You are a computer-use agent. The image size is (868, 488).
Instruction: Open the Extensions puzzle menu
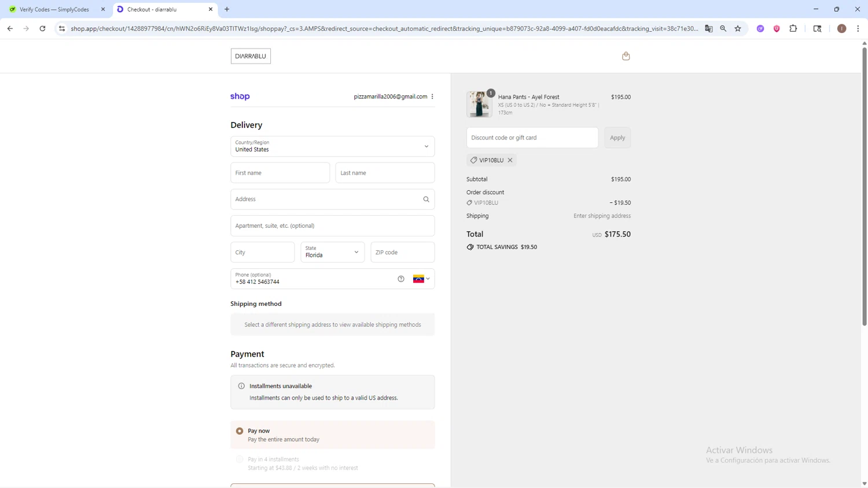coord(793,28)
